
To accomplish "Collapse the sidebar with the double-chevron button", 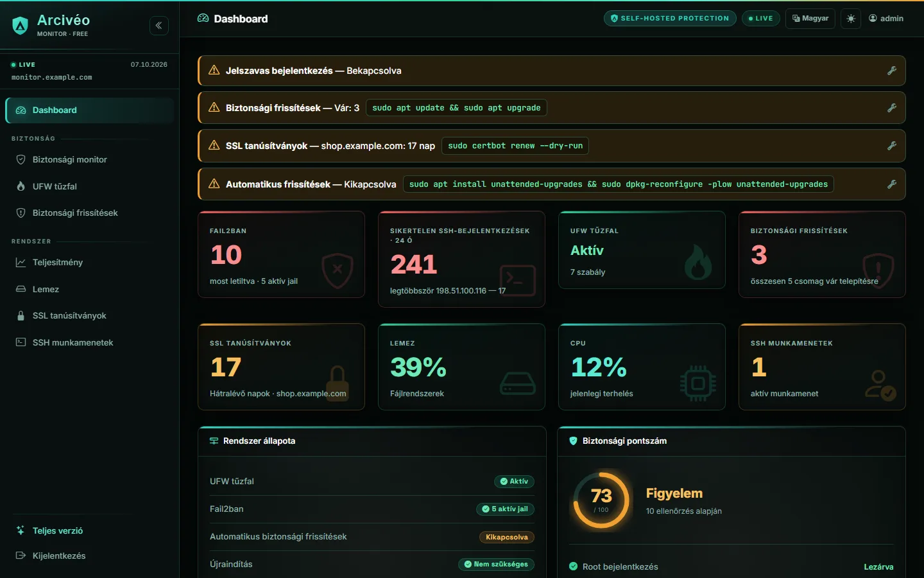I will (159, 26).
